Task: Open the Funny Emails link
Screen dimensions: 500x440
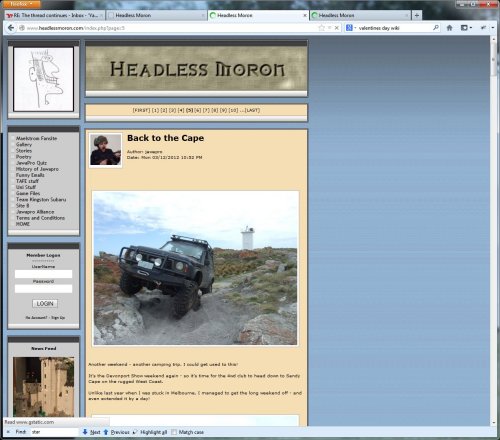Action: pos(30,175)
